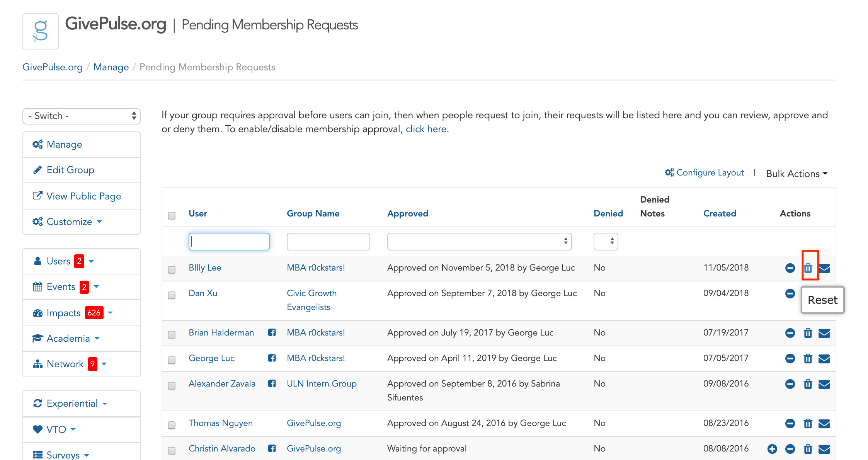The image size is (868, 460).
Task: Expand the Impacts sidebar menu
Action: (x=82, y=313)
